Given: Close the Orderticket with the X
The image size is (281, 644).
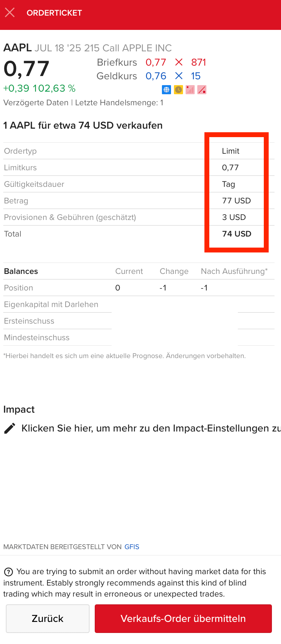Looking at the screenshot, I should pos(10,12).
